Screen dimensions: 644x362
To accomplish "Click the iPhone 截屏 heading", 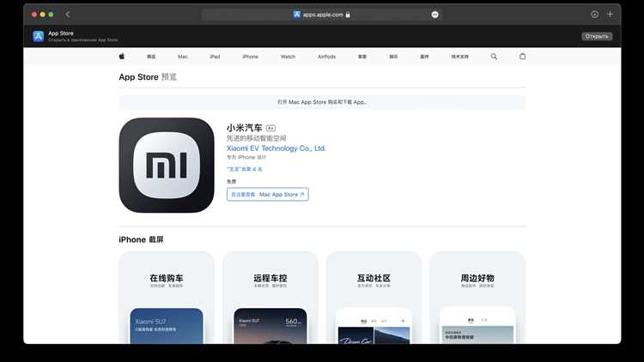I will click(x=141, y=239).
